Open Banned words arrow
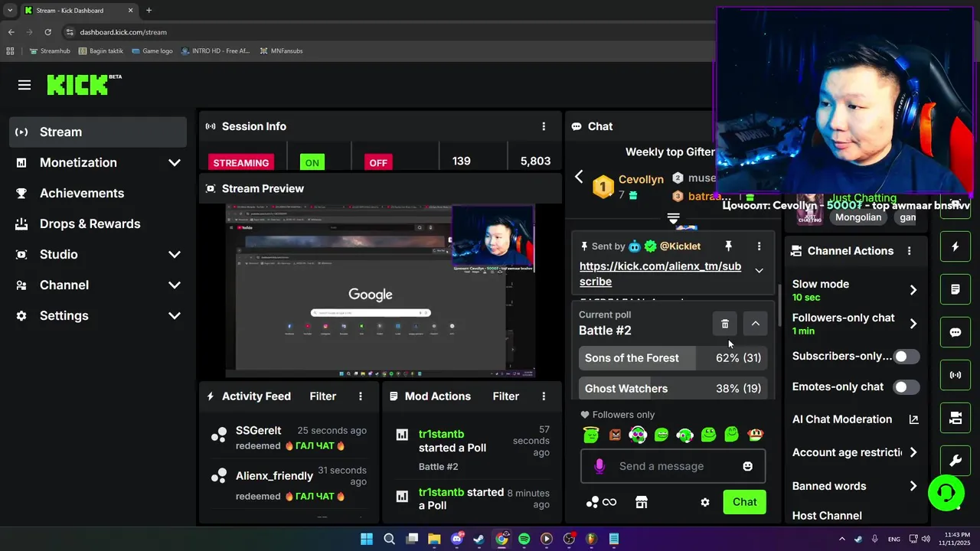 tap(913, 486)
